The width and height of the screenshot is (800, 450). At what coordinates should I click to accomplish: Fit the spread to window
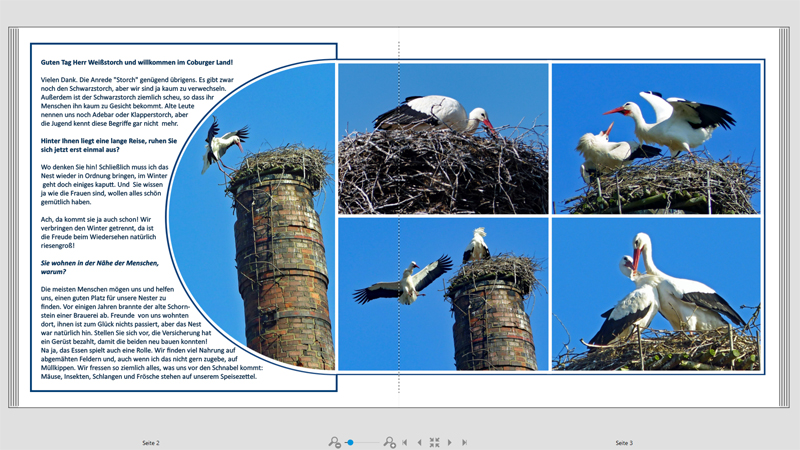click(434, 442)
